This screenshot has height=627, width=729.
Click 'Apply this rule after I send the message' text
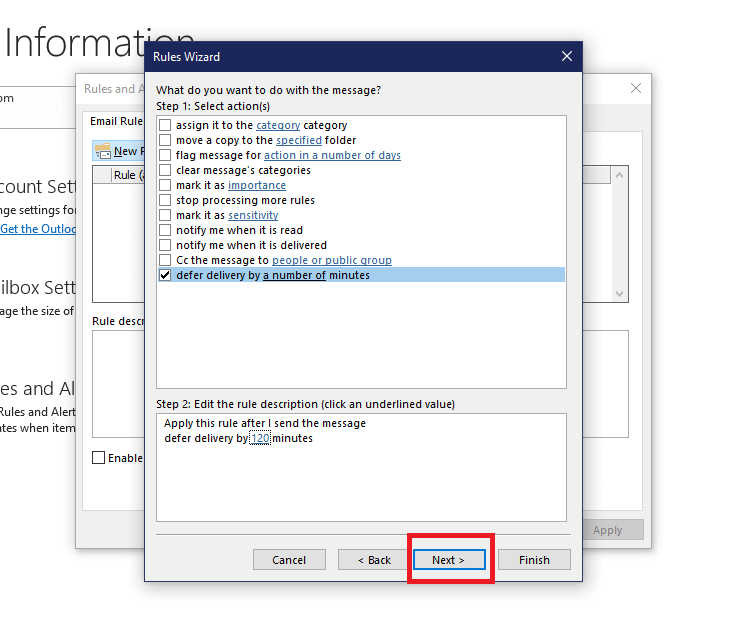pos(265,423)
